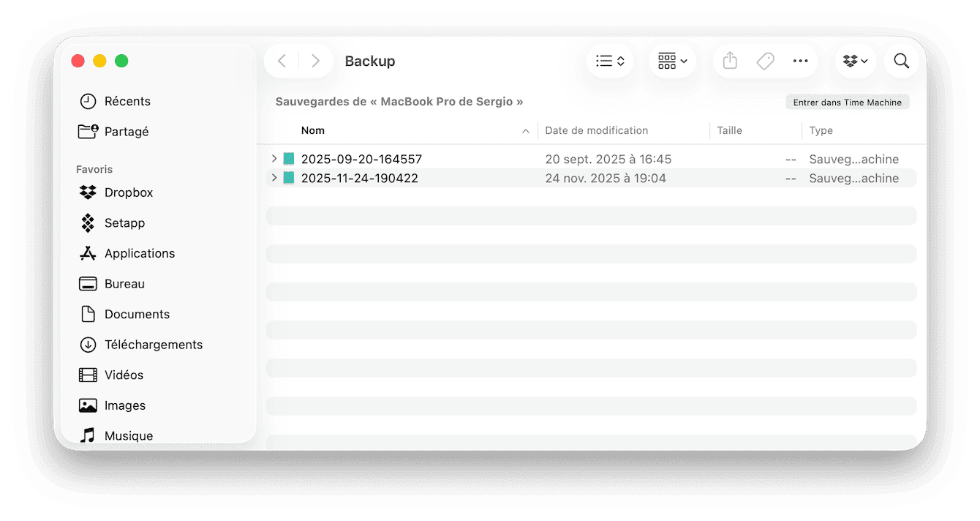Click Entrer dans Time Machine button
This screenshot has height=521, width=980.
tap(847, 102)
